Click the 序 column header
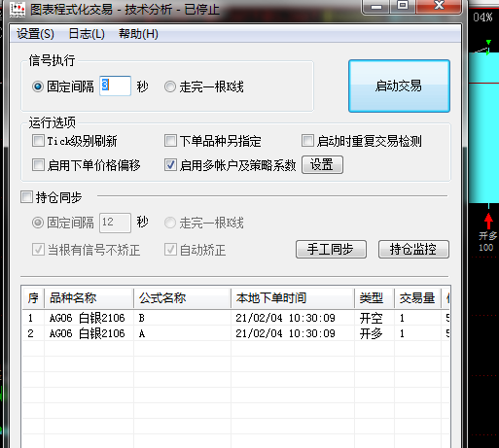This screenshot has height=448, width=499. coord(33,298)
